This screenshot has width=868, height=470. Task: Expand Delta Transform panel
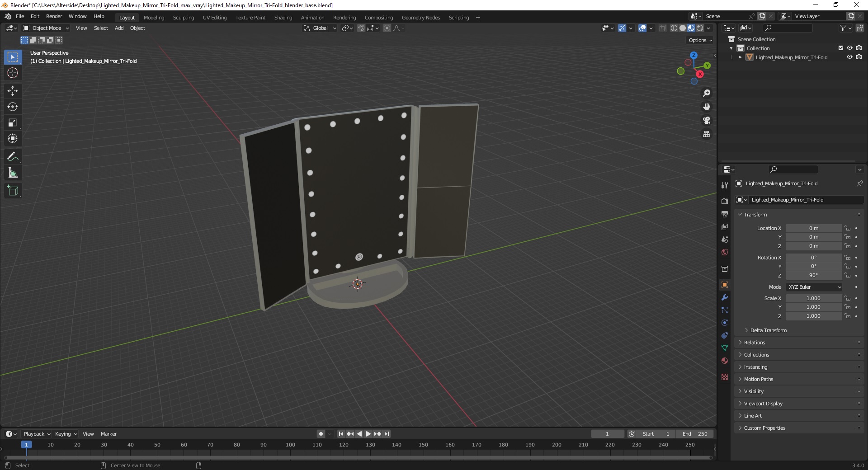768,330
